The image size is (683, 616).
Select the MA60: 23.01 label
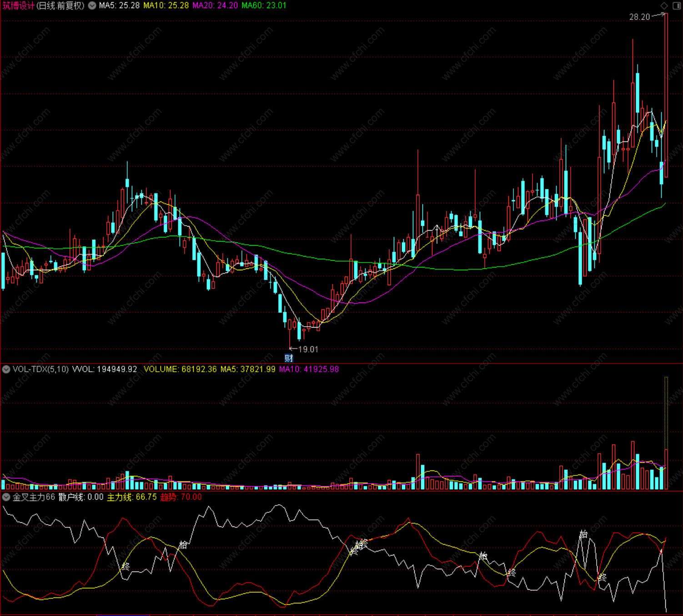(264, 5)
